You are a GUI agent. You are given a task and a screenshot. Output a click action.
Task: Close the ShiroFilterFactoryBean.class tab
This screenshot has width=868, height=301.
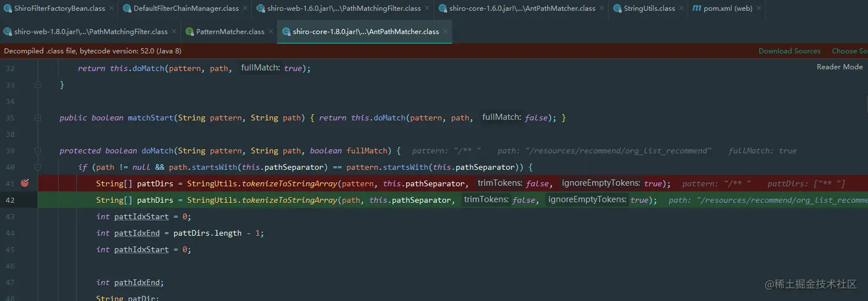(111, 9)
